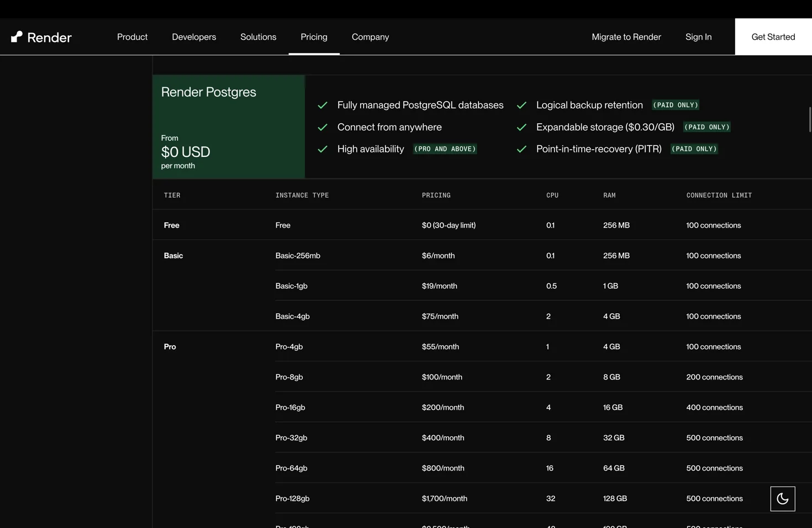The height and width of the screenshot is (528, 812).
Task: Open the Developers menu
Action: pos(194,37)
